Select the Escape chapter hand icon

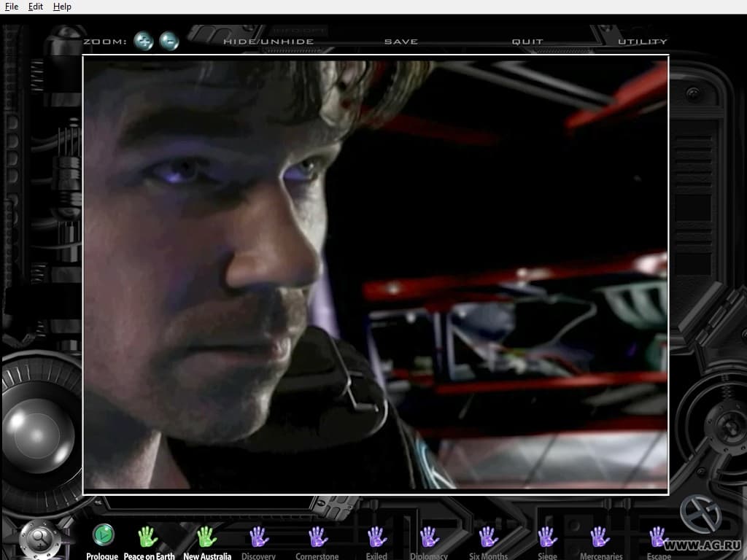click(659, 537)
